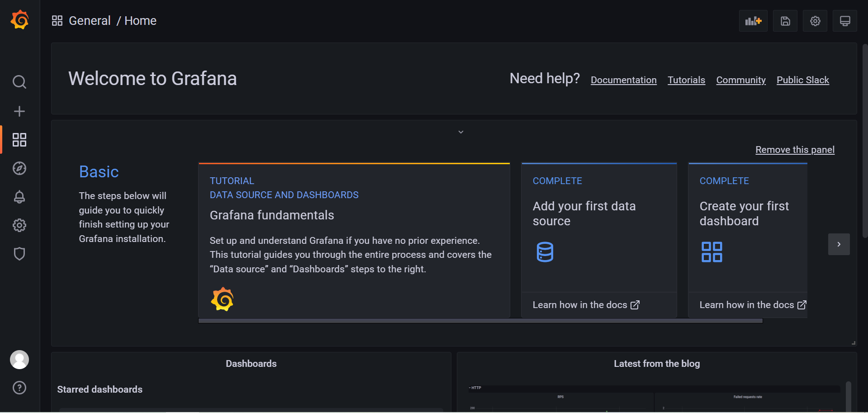868x413 pixels.
Task: Click the next arrow on the tutorial carousel
Action: pyautogui.click(x=839, y=244)
